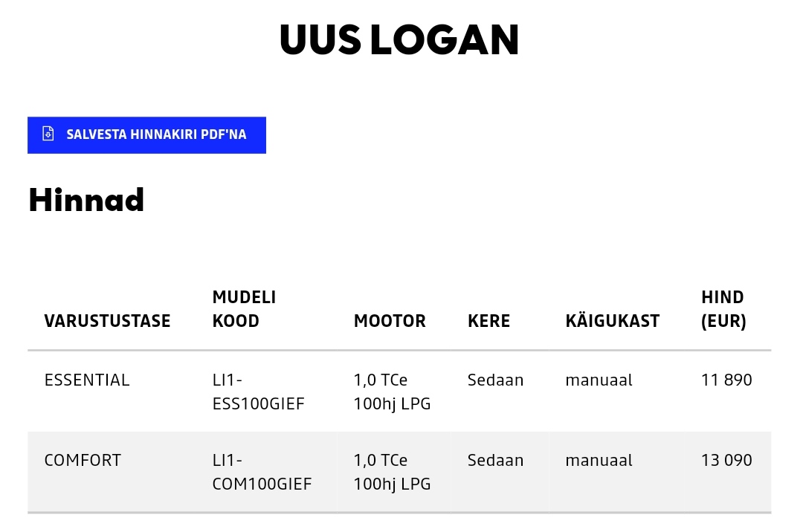Click the Käigukast column header

click(x=613, y=320)
